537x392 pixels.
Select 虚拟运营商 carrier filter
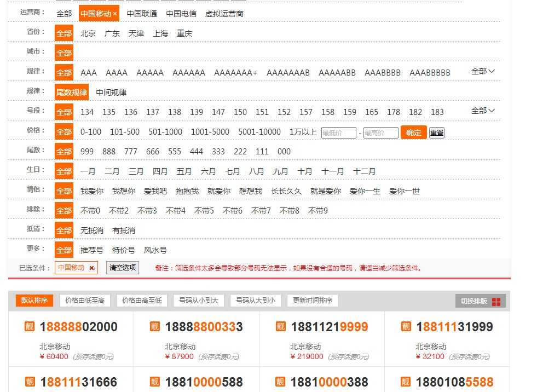coord(224,14)
